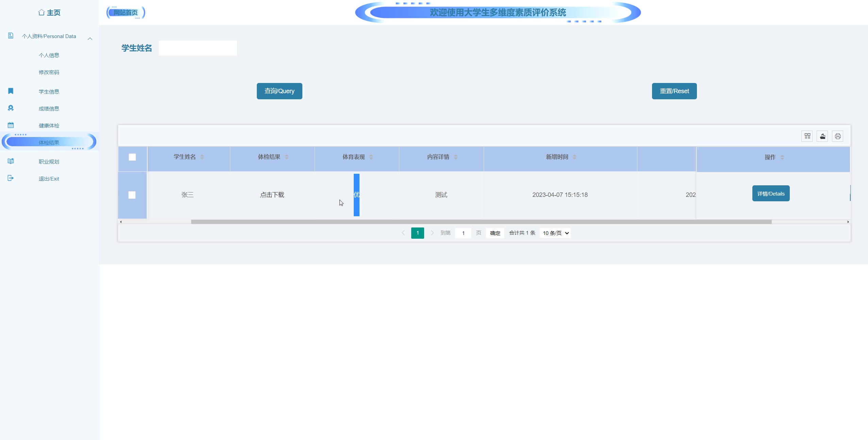This screenshot has width=868, height=440.
Task: Click the bookmark icon beside 学生信息
Action: point(11,91)
